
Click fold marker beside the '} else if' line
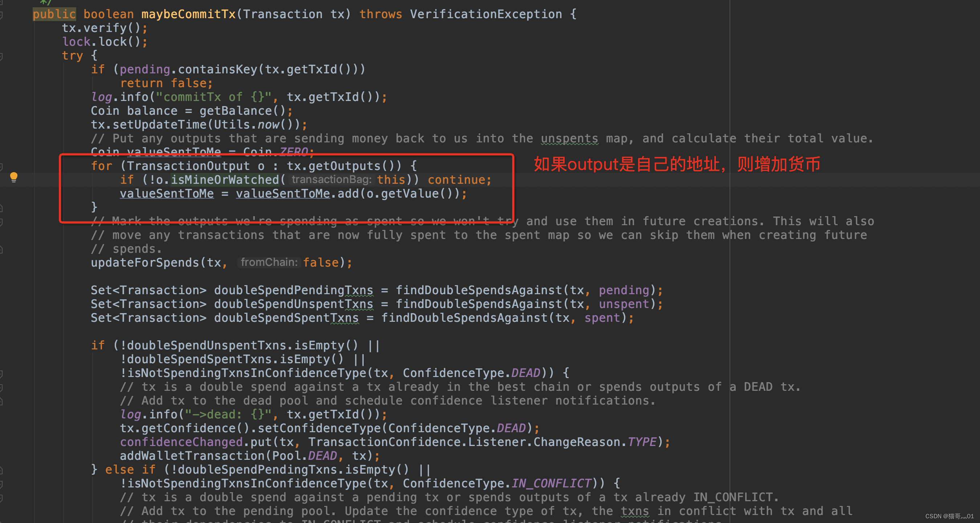pos(1,470)
